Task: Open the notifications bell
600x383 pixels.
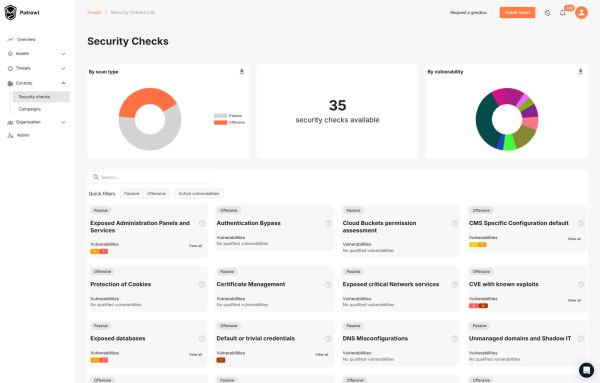Action: point(562,13)
